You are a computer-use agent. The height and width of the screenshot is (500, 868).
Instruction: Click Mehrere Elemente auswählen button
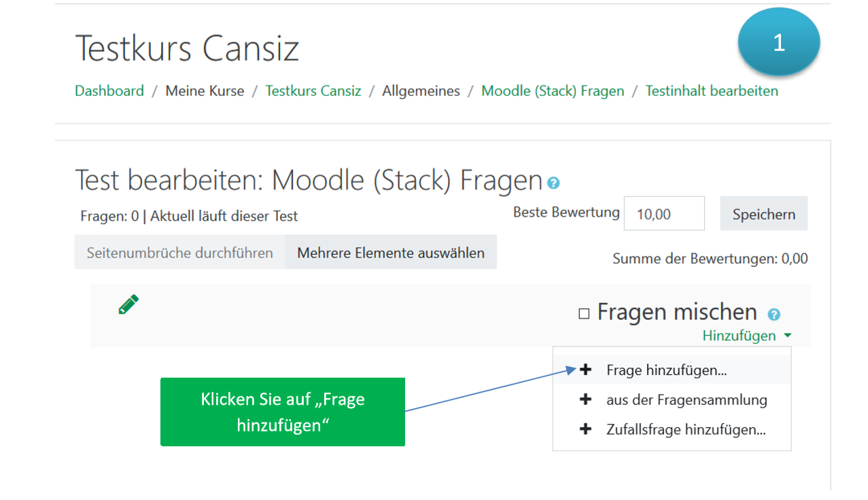391,253
